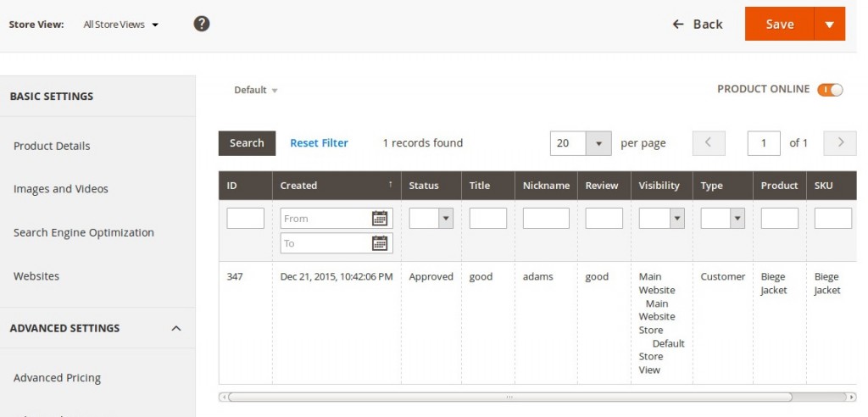Open the Created To calendar picker
This screenshot has height=417, width=868.
(x=380, y=243)
